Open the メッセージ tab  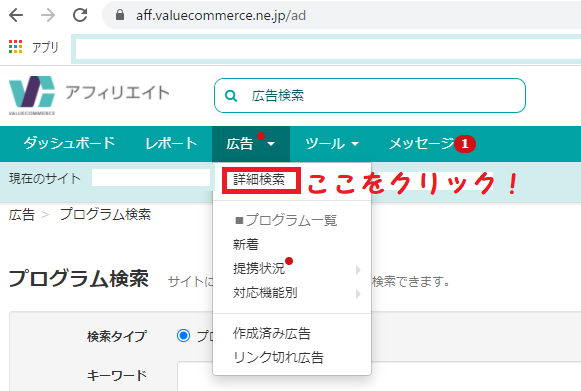point(421,143)
